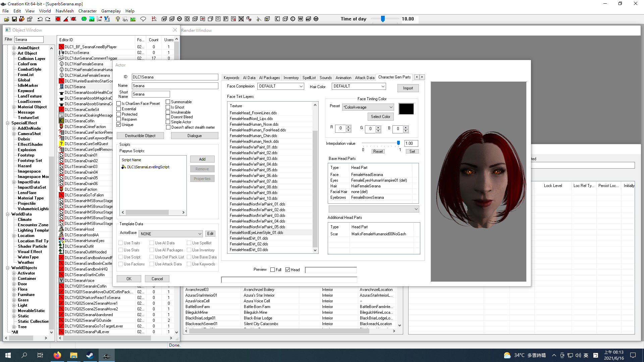Click the Interpolation value slider handle
644x362 pixels.
[x=398, y=143]
